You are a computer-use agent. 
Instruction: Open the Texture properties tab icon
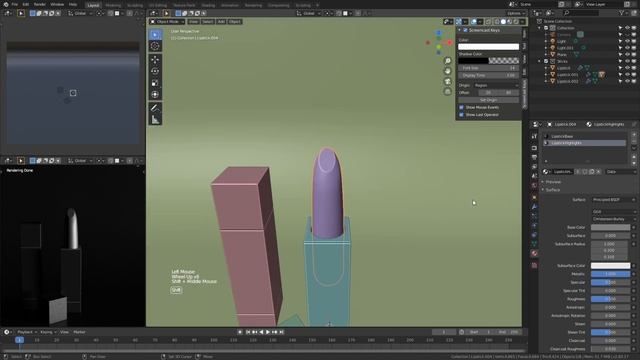pyautogui.click(x=534, y=265)
